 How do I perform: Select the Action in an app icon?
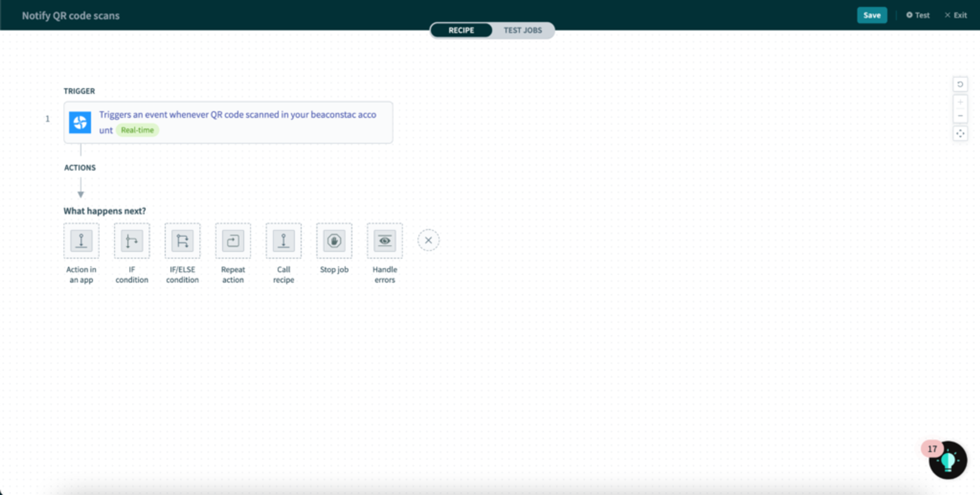[x=81, y=240]
